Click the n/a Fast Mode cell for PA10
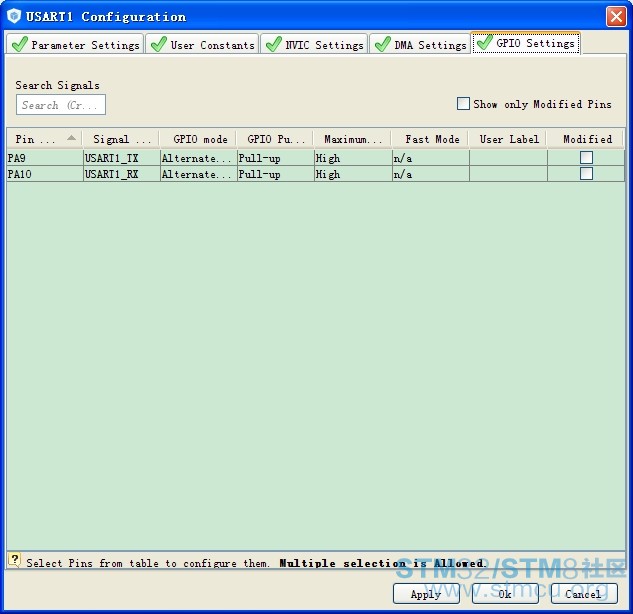633x614 pixels. tap(430, 174)
